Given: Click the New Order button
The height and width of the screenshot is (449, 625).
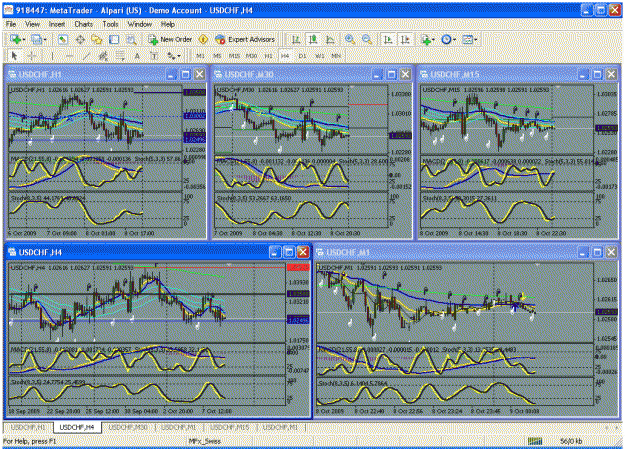Looking at the screenshot, I should [170, 39].
